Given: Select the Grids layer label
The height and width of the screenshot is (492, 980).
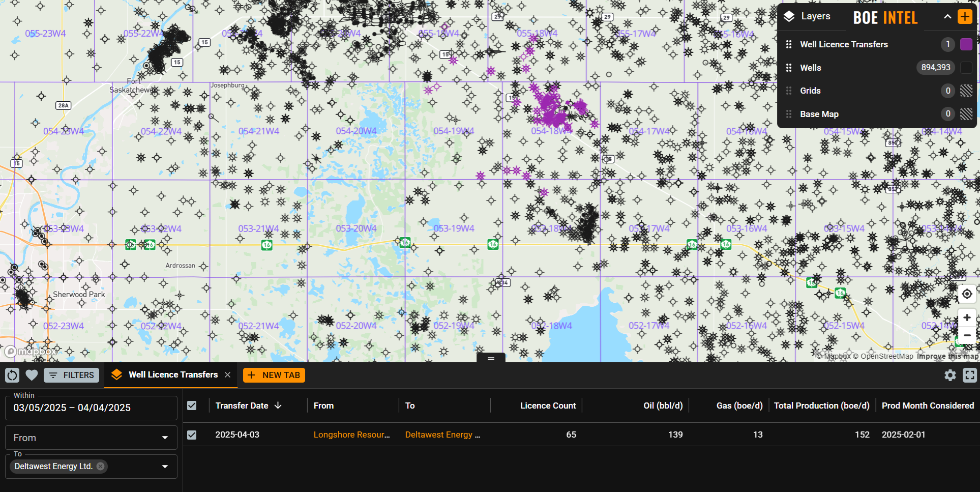Looking at the screenshot, I should [x=810, y=91].
